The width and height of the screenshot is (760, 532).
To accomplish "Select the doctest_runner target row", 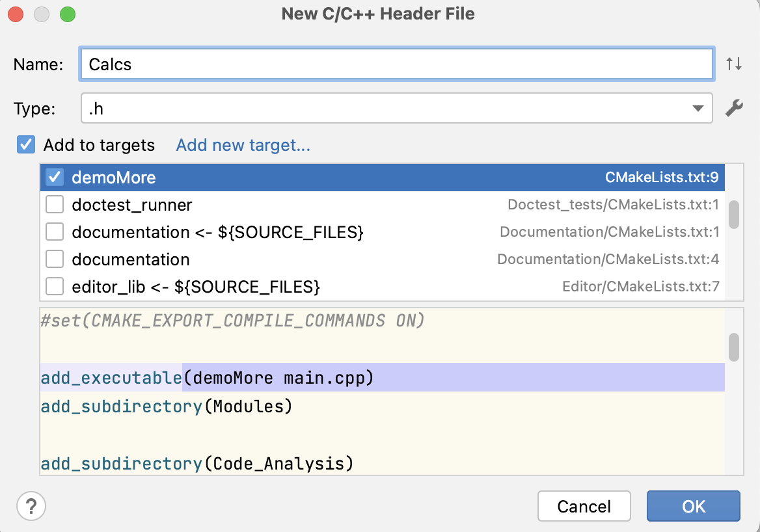I will click(x=195, y=204).
